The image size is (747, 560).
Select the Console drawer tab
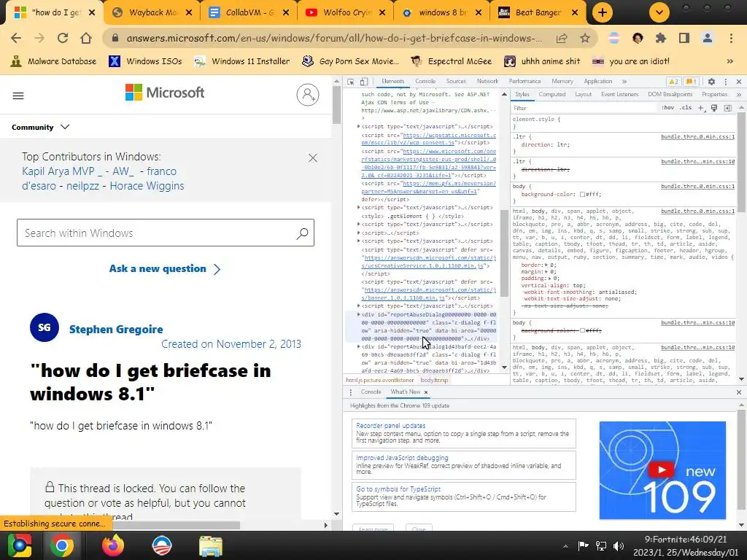point(371,392)
